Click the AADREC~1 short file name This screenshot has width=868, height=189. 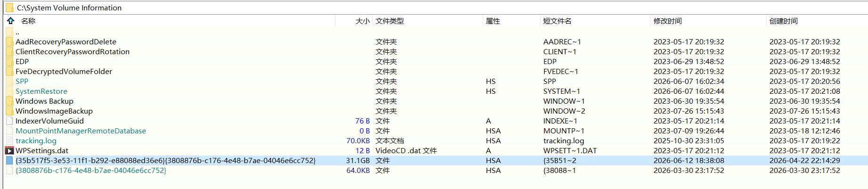click(x=562, y=41)
